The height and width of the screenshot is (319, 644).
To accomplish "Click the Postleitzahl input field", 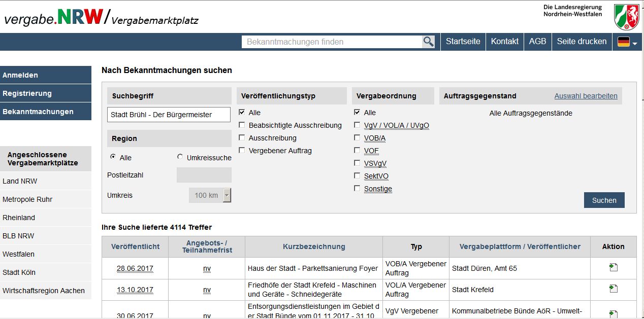I will pos(204,175).
